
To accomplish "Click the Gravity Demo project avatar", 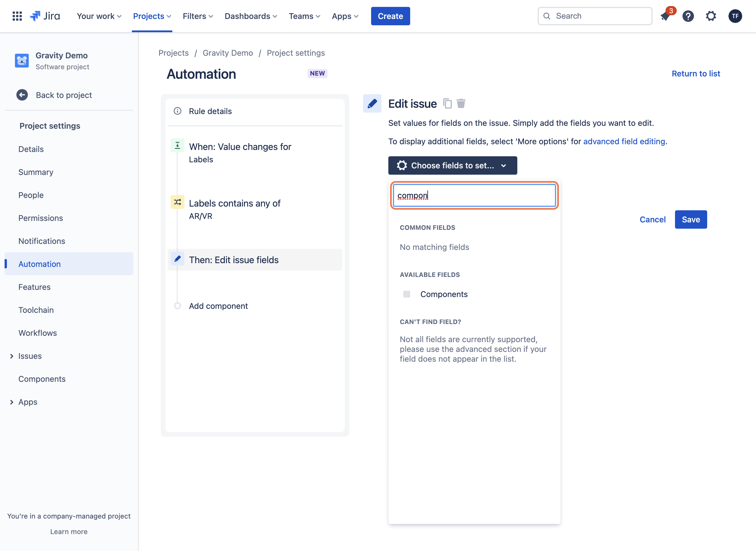I will point(22,61).
